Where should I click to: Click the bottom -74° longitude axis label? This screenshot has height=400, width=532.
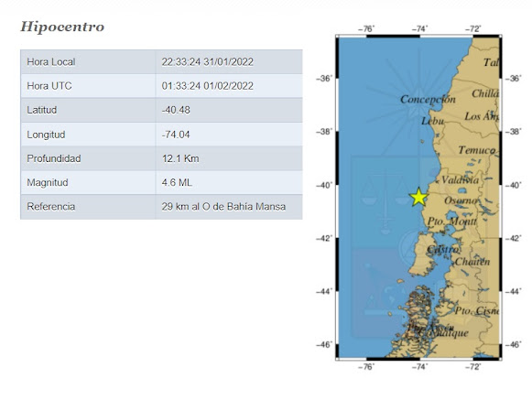click(x=420, y=367)
